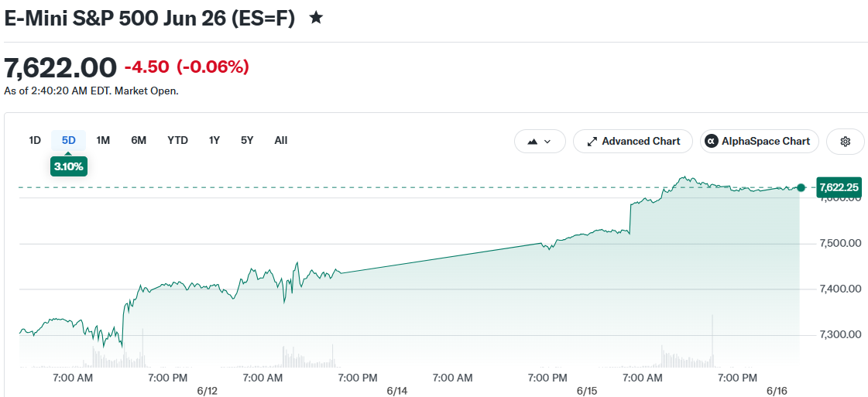Star ES=F to add to watchlist
Viewport: 868px width, 397px height.
(x=316, y=19)
